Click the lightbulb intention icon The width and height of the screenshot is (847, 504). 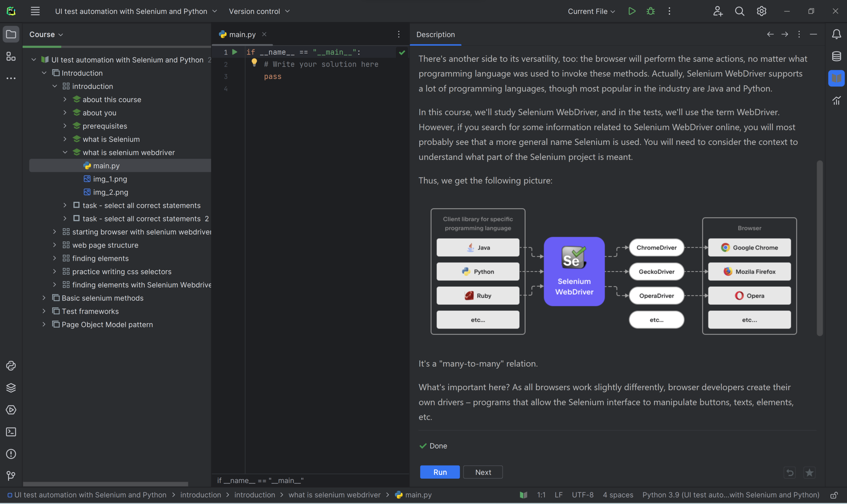(254, 63)
